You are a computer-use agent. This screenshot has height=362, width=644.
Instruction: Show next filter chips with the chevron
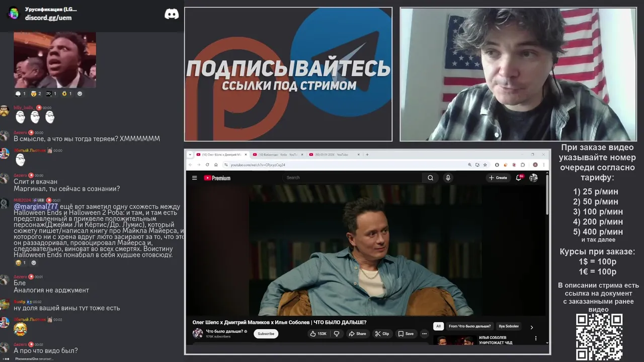pos(531,327)
